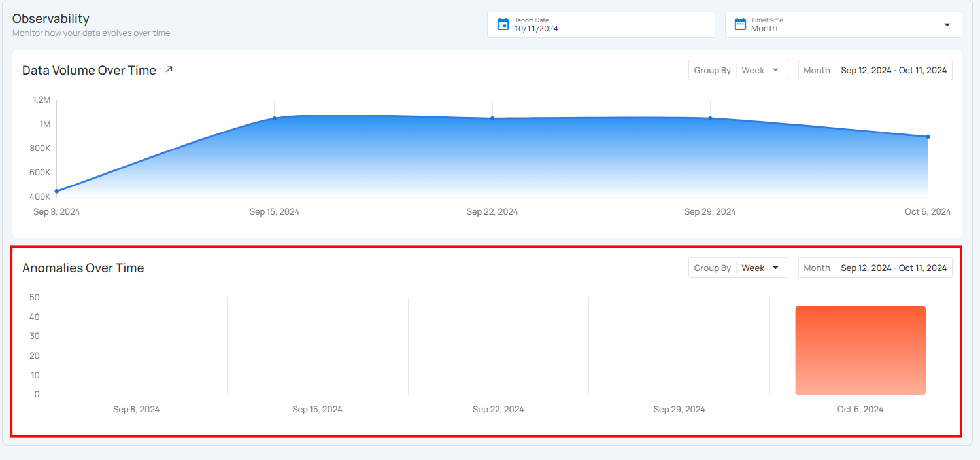
Task: Click the Data Volume Over Time title
Action: pyautogui.click(x=89, y=71)
